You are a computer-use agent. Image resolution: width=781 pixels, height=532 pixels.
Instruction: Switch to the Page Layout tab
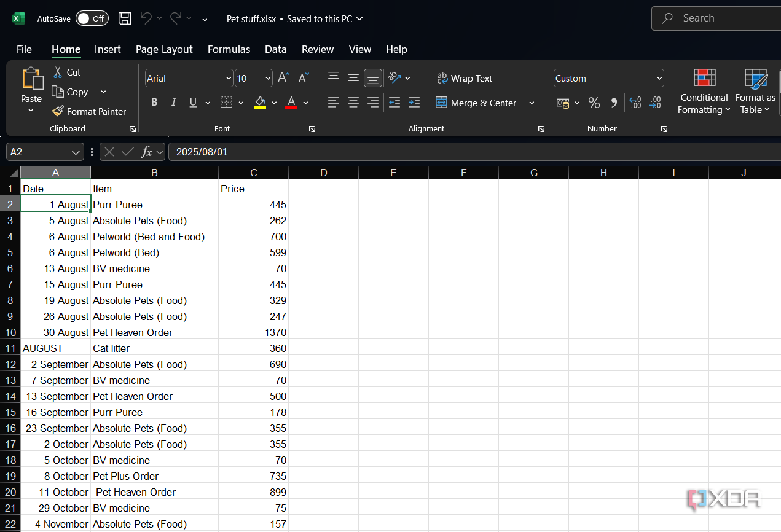[x=164, y=49]
